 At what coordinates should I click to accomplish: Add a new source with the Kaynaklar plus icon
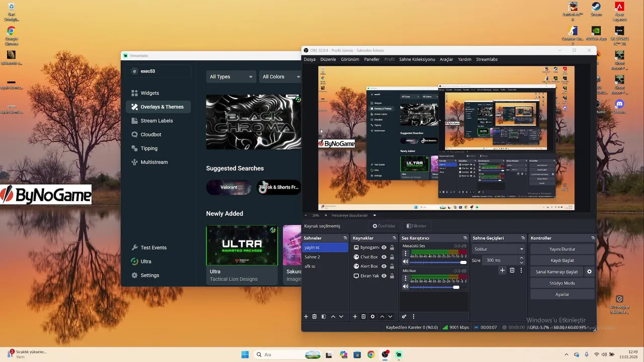point(355,317)
